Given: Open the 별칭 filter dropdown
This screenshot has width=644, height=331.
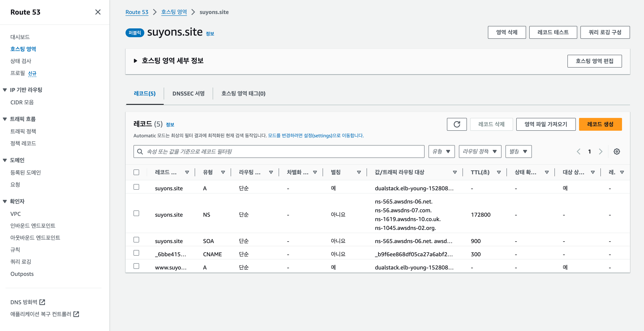Looking at the screenshot, I should pos(518,152).
